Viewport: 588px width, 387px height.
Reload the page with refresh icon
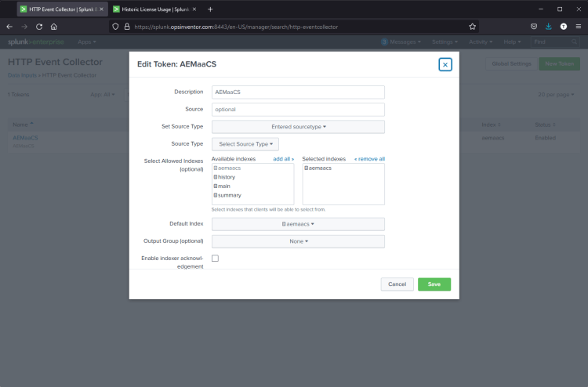[39, 27]
